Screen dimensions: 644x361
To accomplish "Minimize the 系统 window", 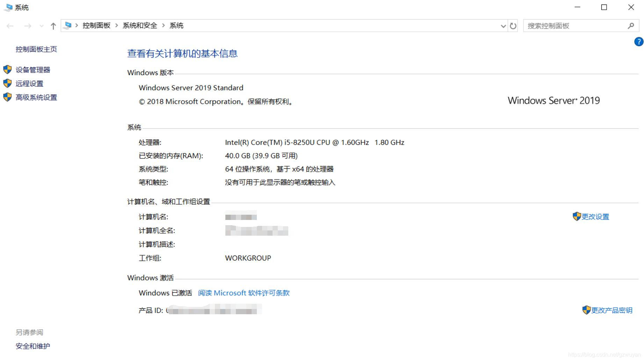I will tap(577, 7).
